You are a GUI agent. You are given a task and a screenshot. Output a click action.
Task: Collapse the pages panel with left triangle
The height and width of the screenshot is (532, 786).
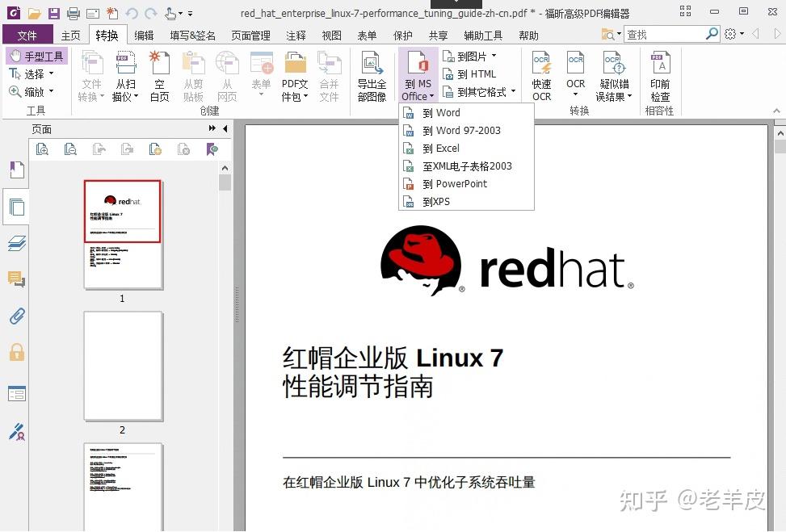pyautogui.click(x=225, y=128)
